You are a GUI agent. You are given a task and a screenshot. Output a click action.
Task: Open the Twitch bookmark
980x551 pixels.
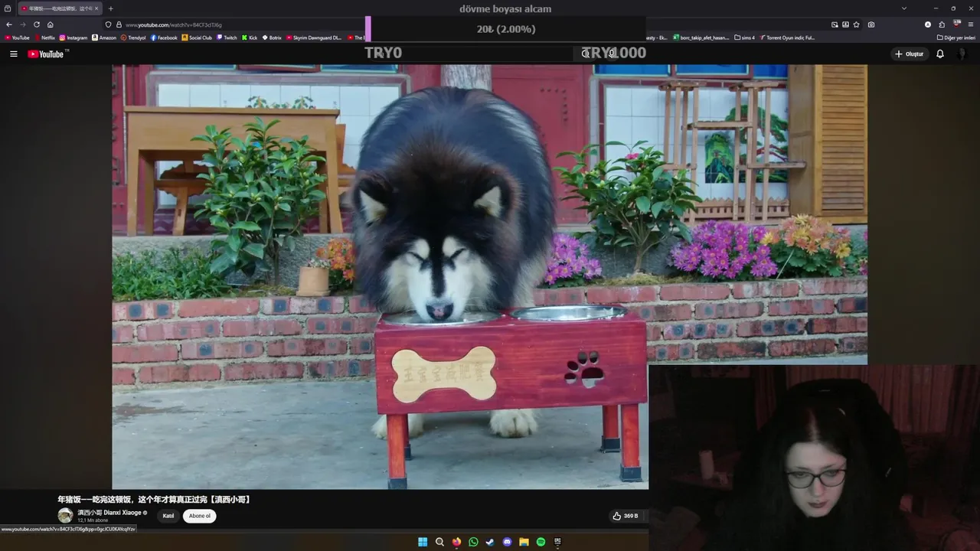tap(227, 37)
